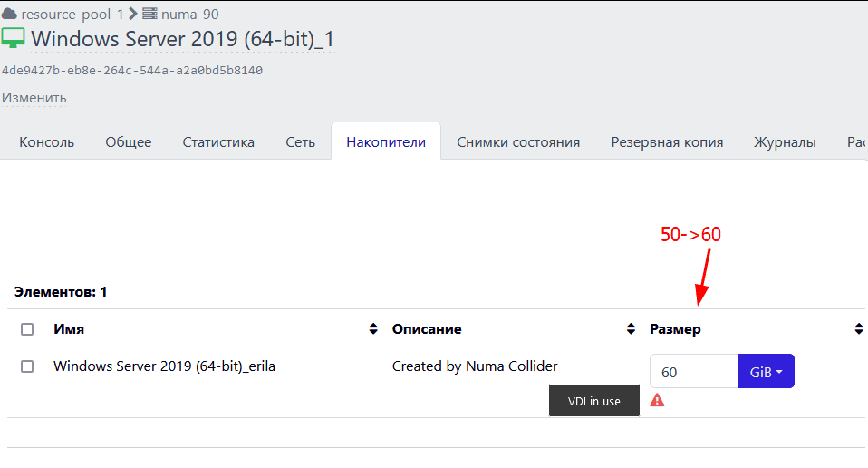
Task: Open the Резервная копия tab
Action: [x=667, y=142]
